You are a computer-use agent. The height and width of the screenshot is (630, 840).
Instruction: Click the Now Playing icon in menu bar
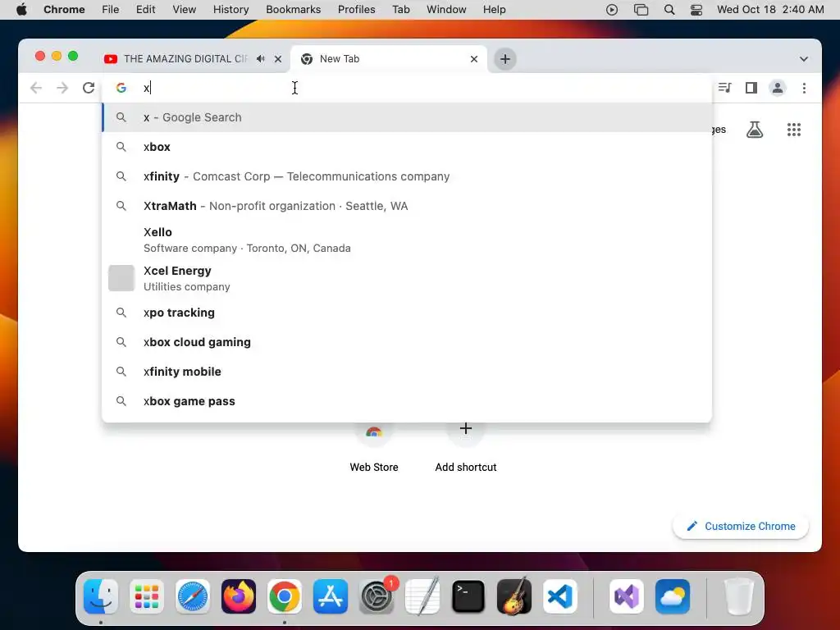[x=612, y=10]
